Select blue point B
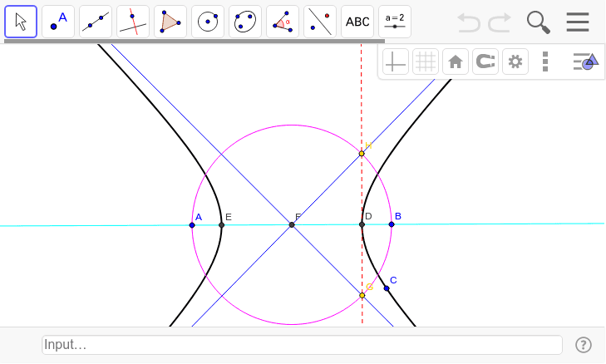The width and height of the screenshot is (606, 364). pyautogui.click(x=392, y=224)
